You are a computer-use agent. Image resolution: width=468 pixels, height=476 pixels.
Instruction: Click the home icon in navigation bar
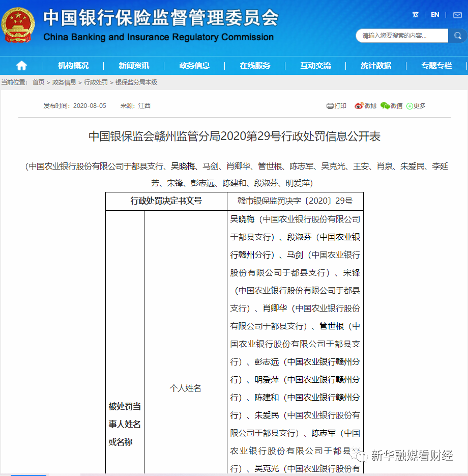tap(21, 65)
